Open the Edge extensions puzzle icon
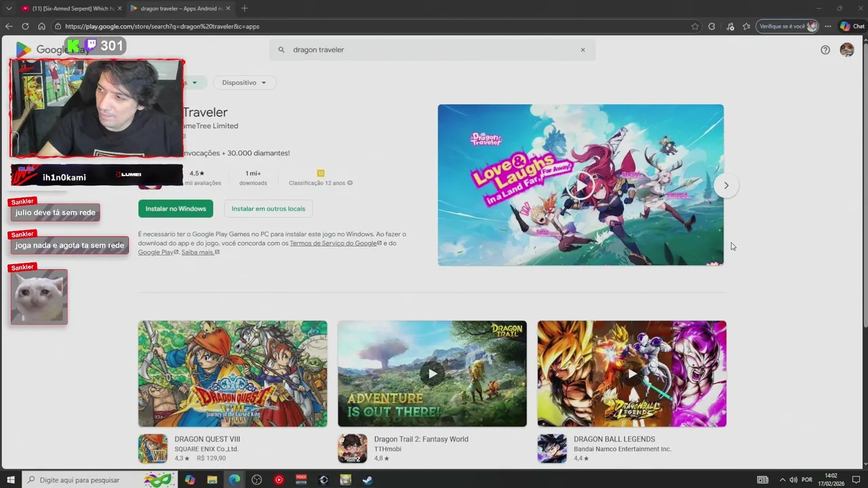Image resolution: width=868 pixels, height=488 pixels. 711,26
